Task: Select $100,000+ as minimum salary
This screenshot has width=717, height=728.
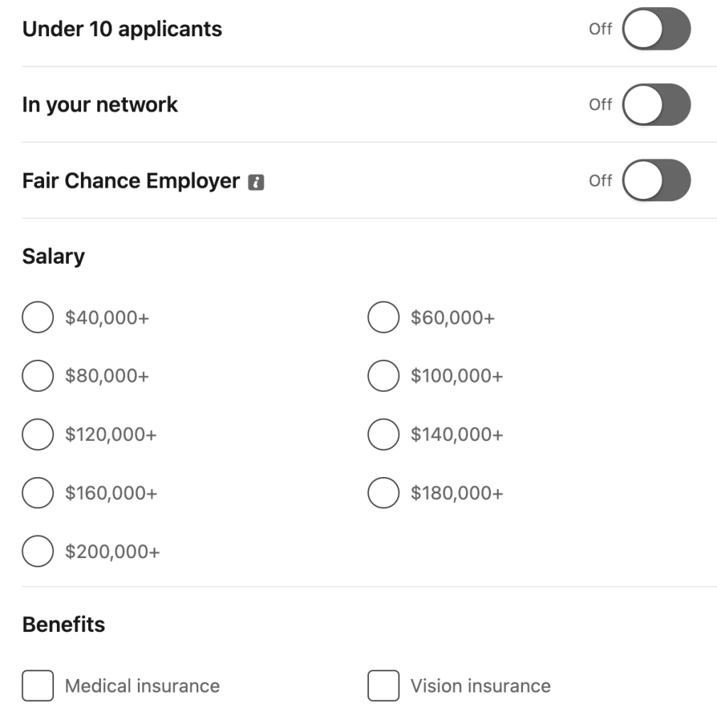Action: 383,376
